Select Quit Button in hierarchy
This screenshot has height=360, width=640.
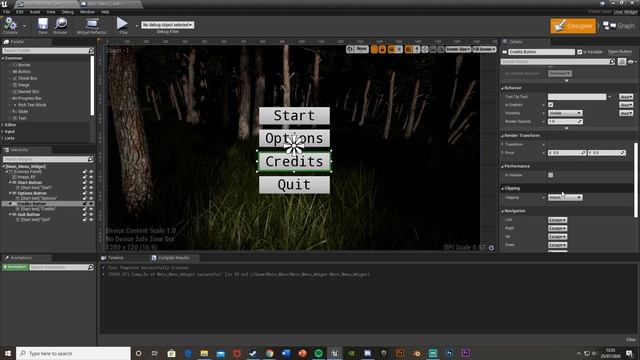tap(28, 214)
